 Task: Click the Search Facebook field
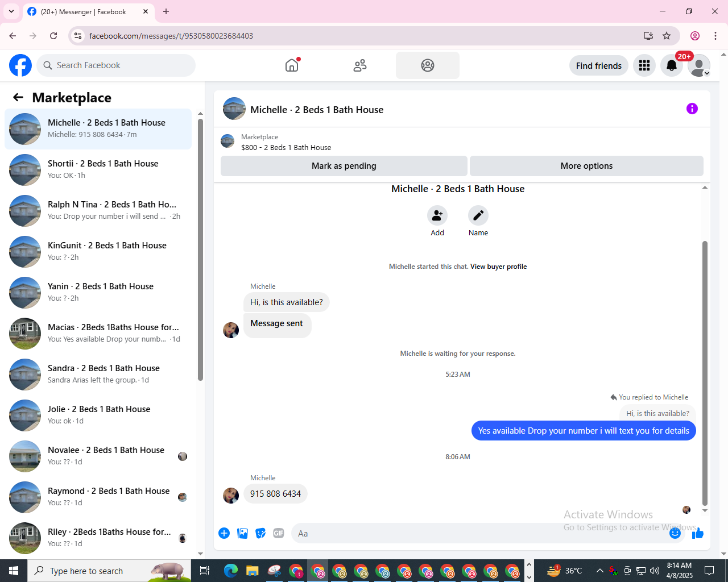[117, 65]
